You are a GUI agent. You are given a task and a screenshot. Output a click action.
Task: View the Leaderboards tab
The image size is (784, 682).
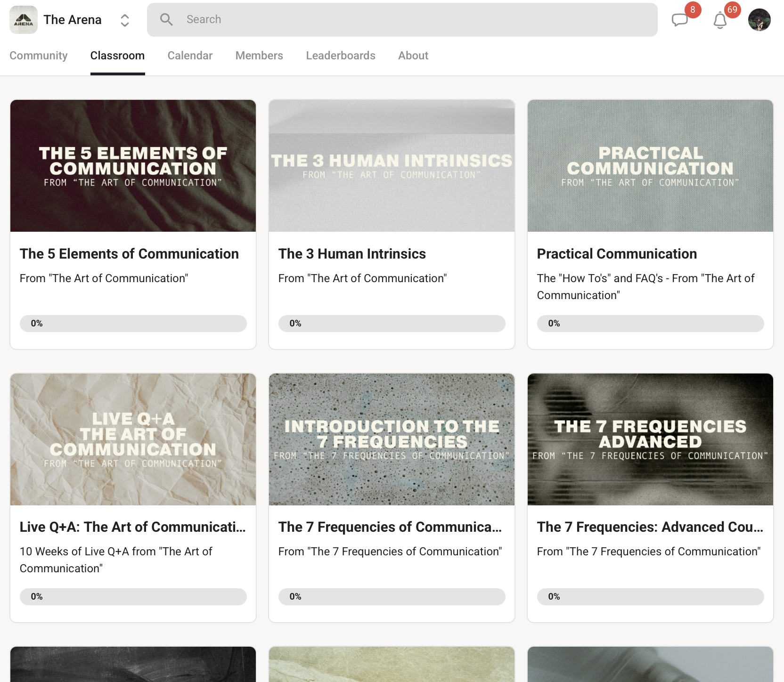pos(341,56)
